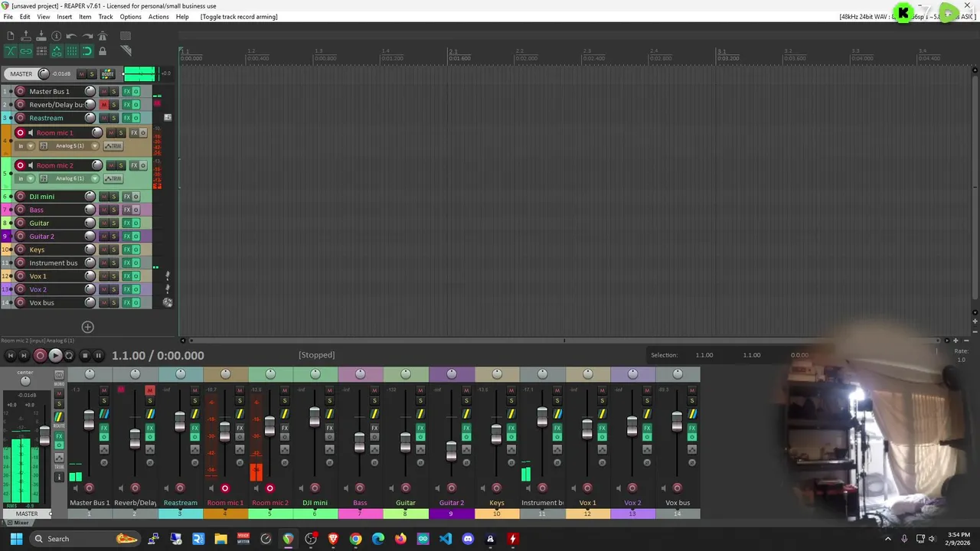
Task: Open master track ROUTE button
Action: point(108,74)
